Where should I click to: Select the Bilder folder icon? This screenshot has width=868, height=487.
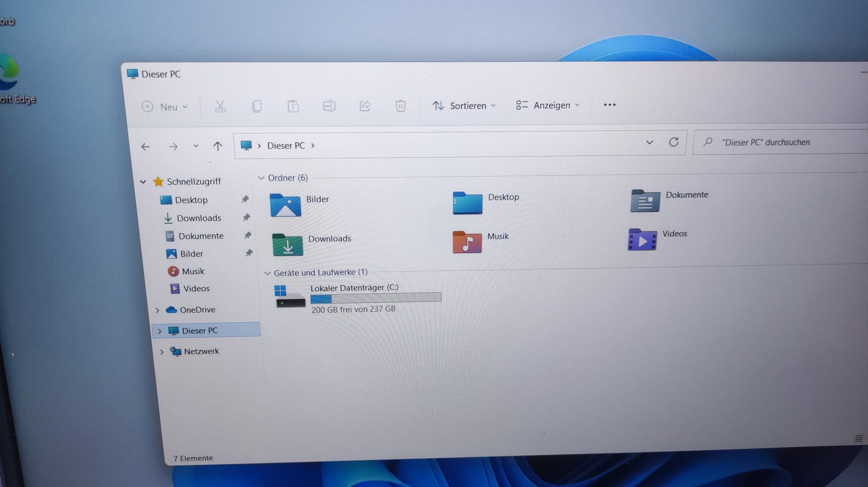pyautogui.click(x=285, y=205)
